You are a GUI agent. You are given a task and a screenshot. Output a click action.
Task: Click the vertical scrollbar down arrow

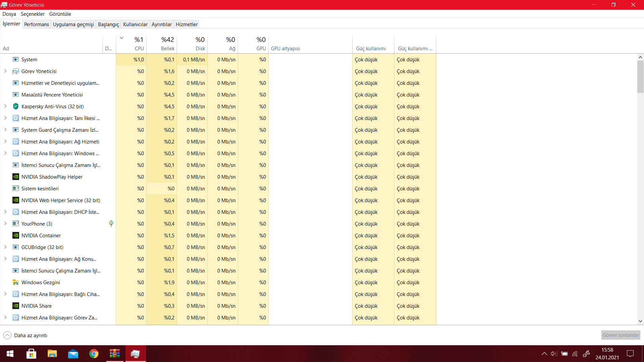click(x=640, y=321)
